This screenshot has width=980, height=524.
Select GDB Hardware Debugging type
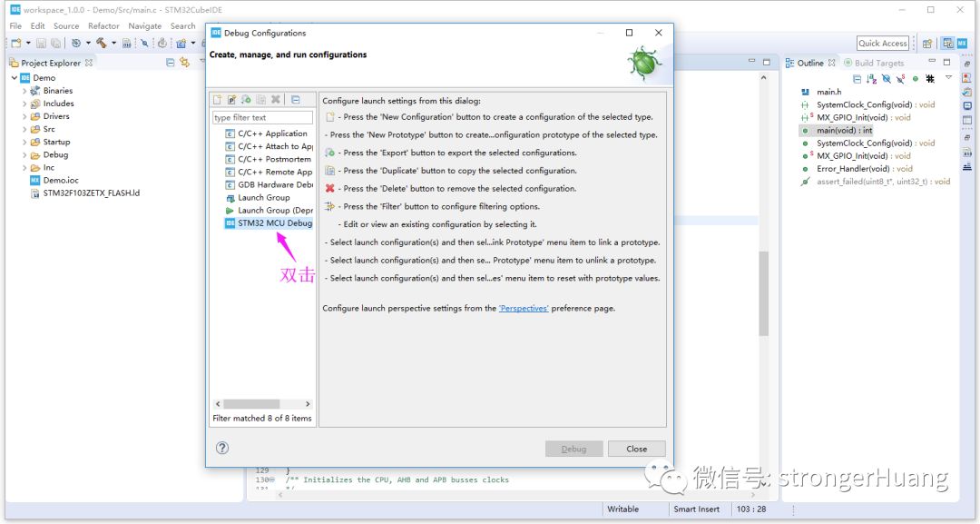point(269,184)
